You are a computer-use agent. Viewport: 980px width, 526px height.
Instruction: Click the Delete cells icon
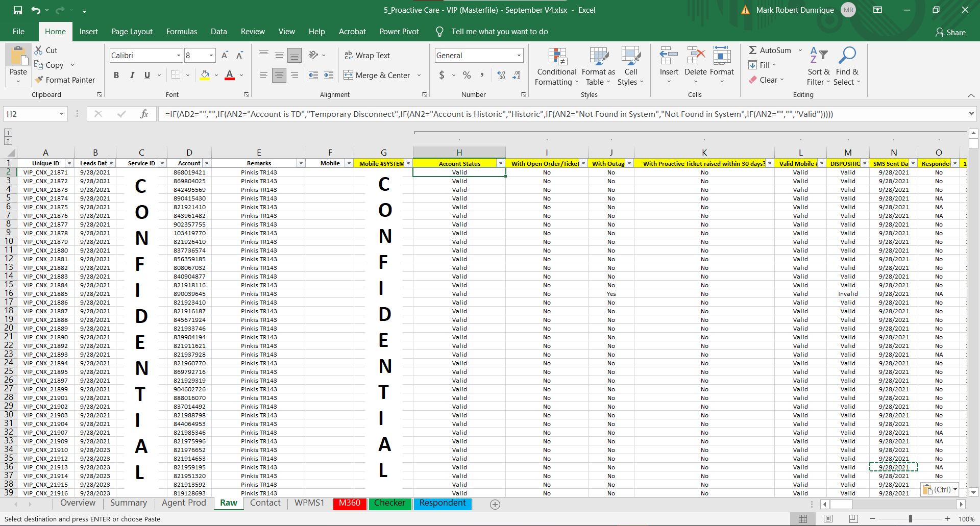pos(695,56)
